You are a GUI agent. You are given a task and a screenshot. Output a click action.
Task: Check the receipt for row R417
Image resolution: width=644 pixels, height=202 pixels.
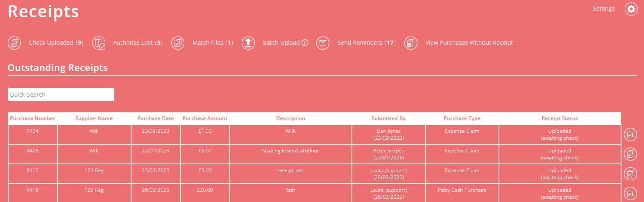(x=630, y=174)
